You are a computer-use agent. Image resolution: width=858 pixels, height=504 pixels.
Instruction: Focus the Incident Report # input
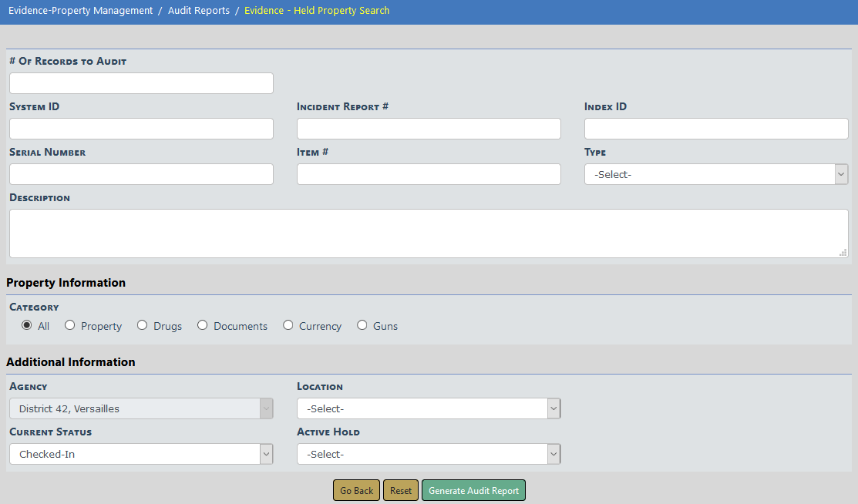429,129
